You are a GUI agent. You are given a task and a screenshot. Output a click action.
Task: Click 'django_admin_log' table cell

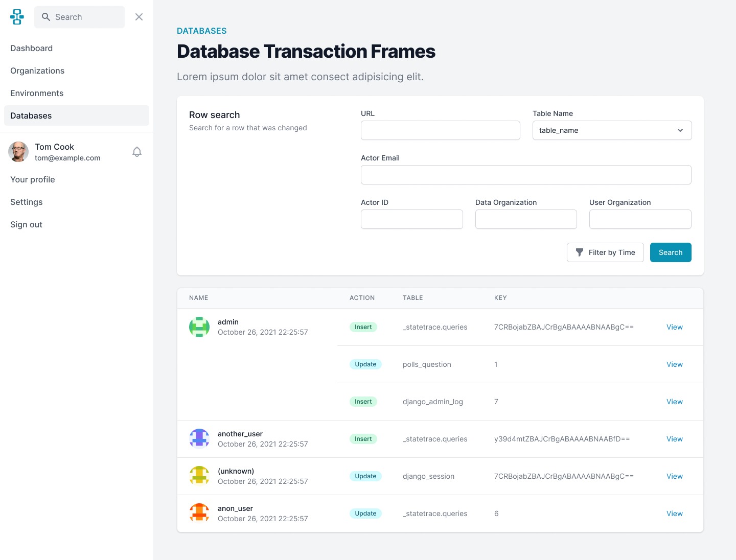point(433,402)
